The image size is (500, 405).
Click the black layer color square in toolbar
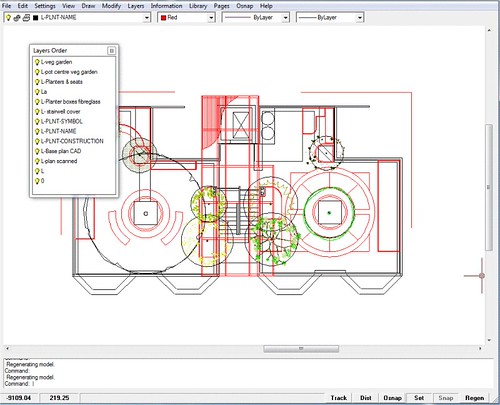36,18
